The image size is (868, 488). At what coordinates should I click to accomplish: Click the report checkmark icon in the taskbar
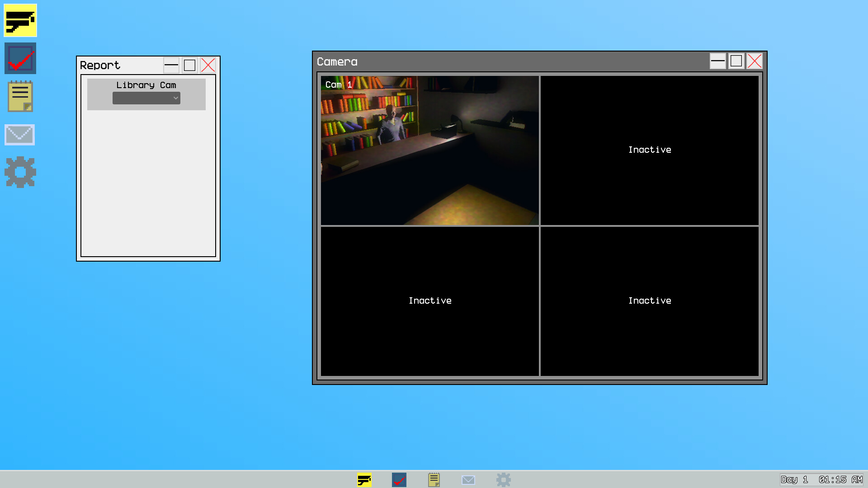[399, 479]
